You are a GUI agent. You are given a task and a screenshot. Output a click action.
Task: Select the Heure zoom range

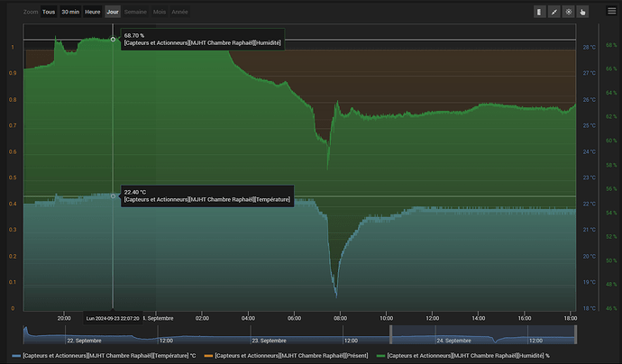(x=92, y=12)
